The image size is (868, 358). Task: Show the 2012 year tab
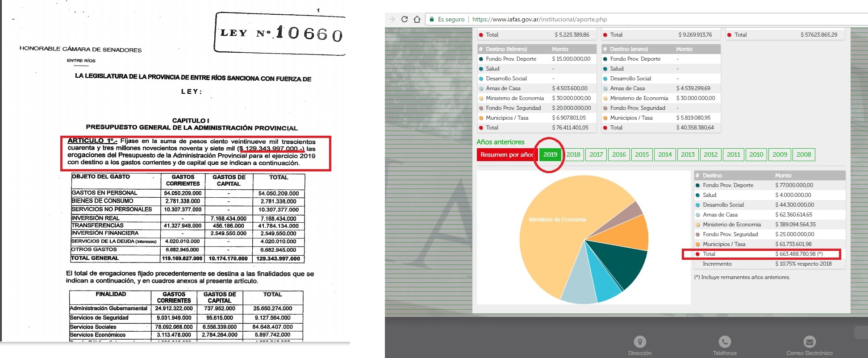(x=710, y=154)
